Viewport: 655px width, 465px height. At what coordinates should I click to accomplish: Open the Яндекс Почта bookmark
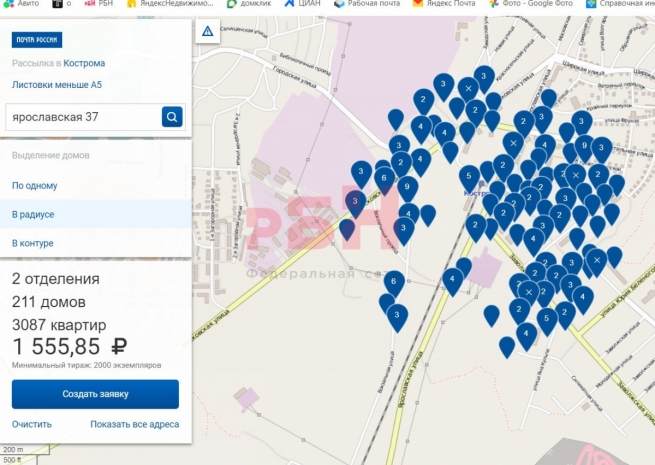coord(450,4)
